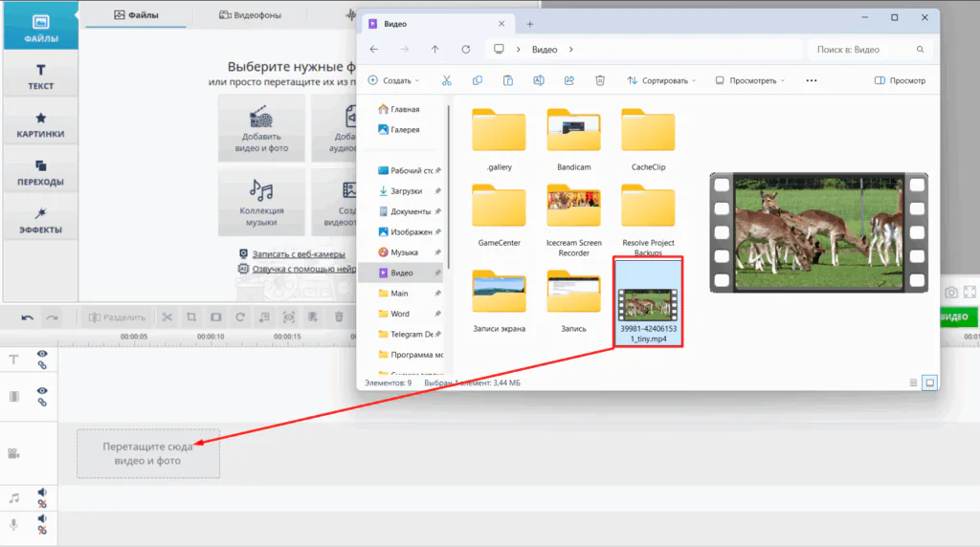Expand the Просмотреть view dropdown
The width and height of the screenshot is (980, 547).
point(750,80)
